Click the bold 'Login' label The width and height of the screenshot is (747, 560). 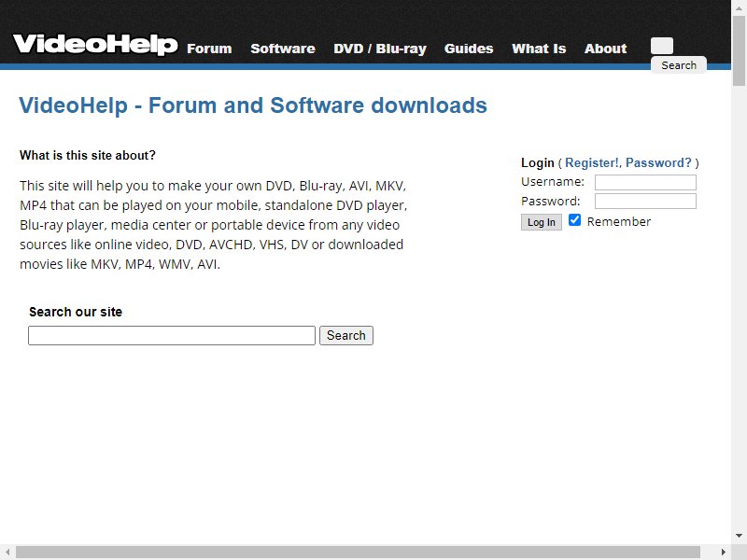[x=538, y=162]
